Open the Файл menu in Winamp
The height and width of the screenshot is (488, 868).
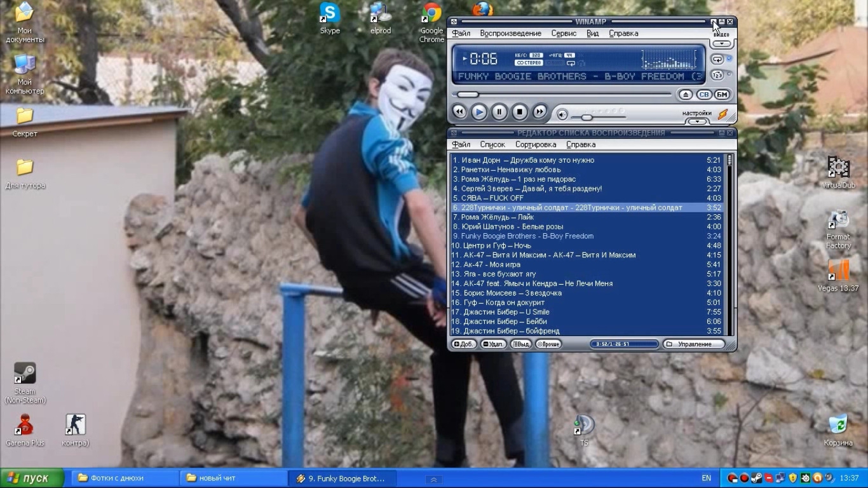pyautogui.click(x=461, y=33)
